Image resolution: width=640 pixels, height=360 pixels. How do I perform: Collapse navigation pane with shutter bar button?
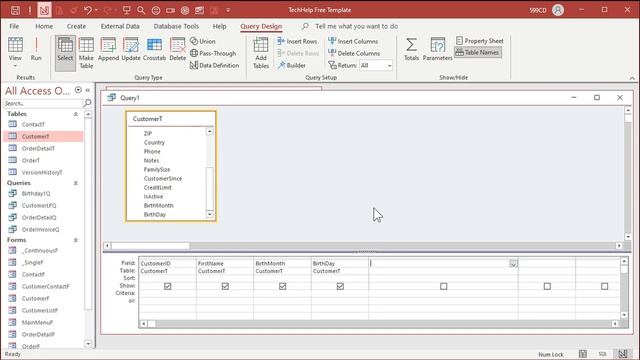point(88,90)
